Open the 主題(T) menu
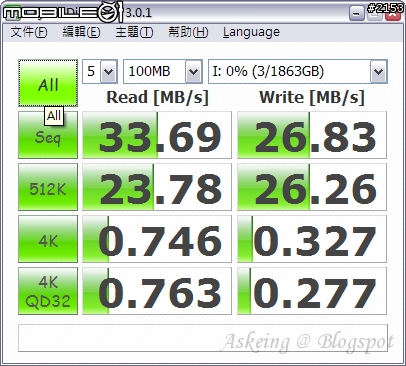Viewport: 406px width, 366px height. pos(134,32)
